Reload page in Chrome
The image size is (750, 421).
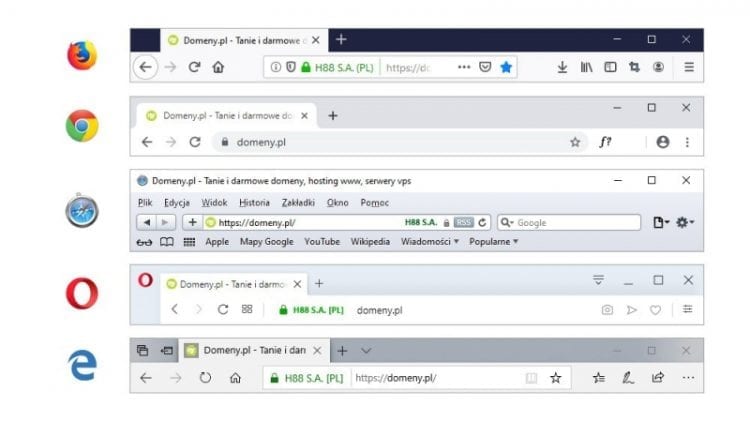coord(195,142)
